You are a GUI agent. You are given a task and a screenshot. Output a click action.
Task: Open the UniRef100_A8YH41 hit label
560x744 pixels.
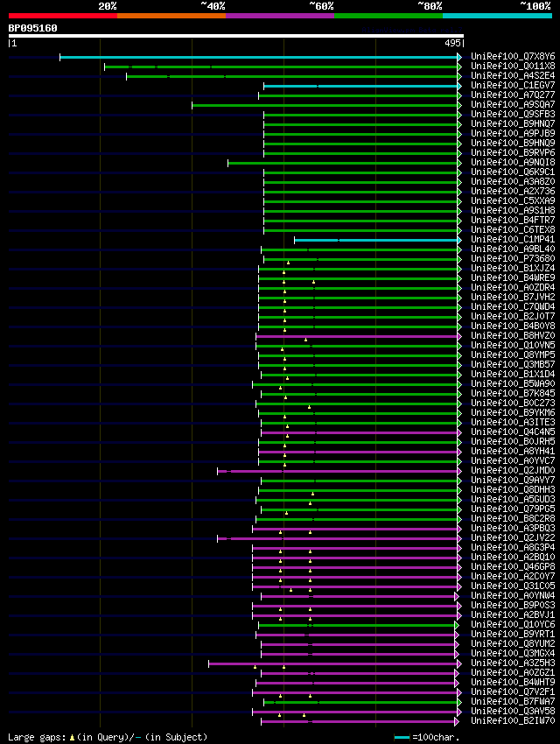513,452
